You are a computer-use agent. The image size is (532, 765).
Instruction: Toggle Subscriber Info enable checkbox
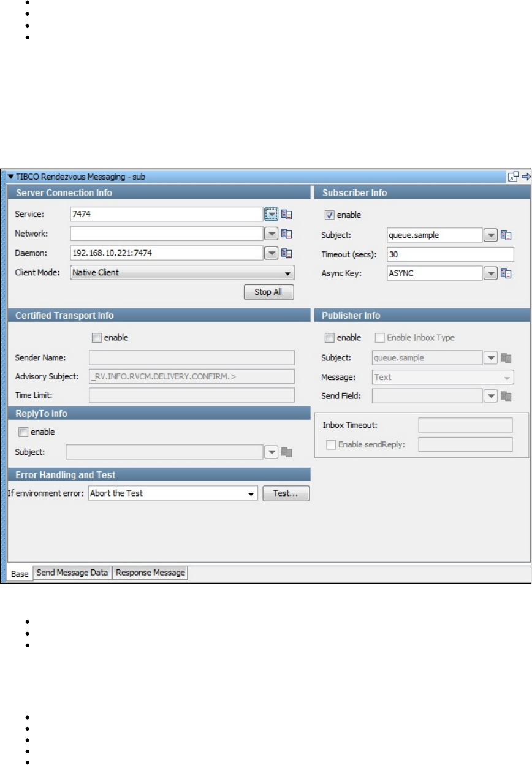click(330, 215)
